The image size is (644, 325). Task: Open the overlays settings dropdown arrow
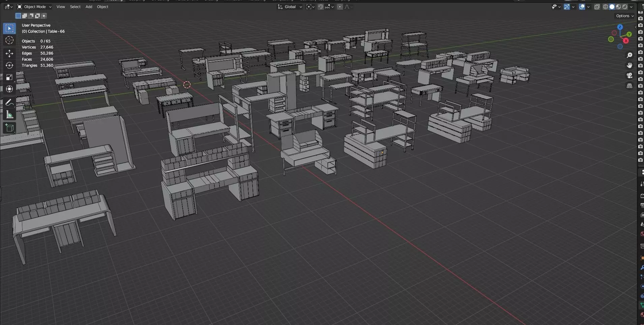pyautogui.click(x=588, y=7)
